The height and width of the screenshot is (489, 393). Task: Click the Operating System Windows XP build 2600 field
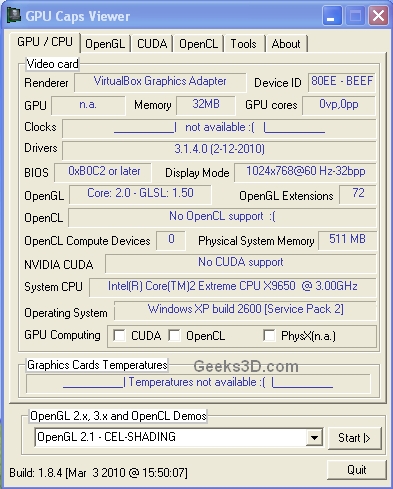click(245, 310)
